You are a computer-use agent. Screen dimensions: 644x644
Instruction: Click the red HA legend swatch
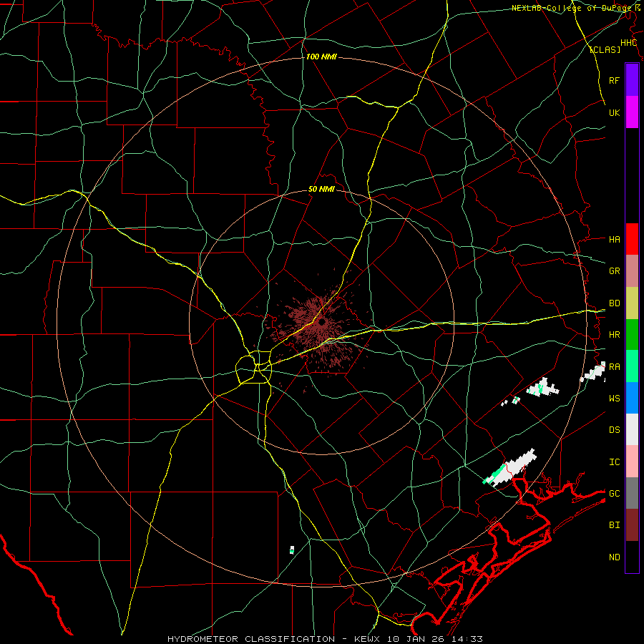tap(632, 239)
